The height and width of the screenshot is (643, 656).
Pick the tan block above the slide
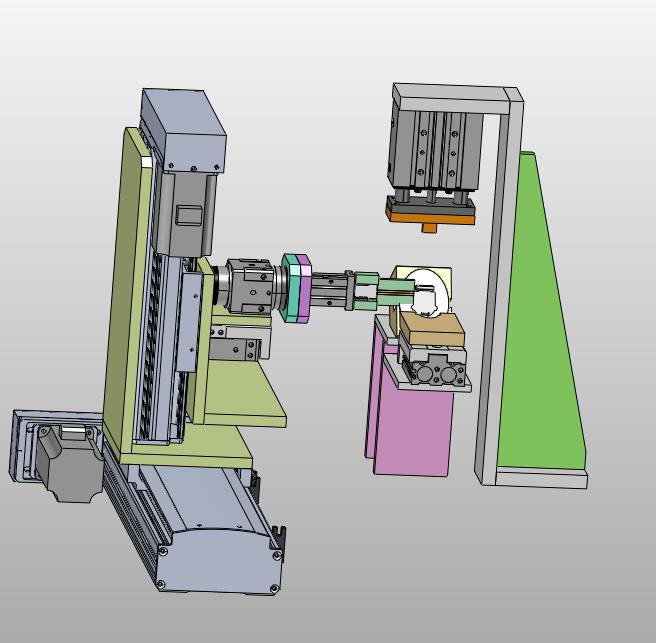pos(432,329)
